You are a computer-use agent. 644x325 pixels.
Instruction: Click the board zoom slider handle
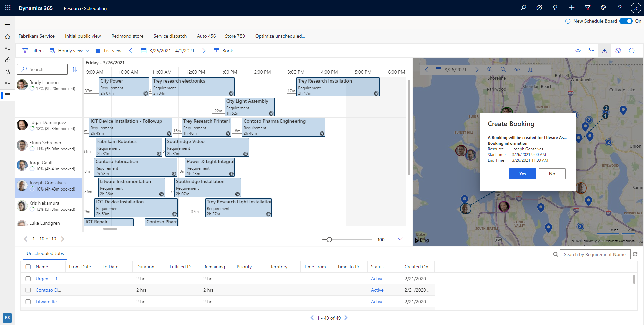329,239
